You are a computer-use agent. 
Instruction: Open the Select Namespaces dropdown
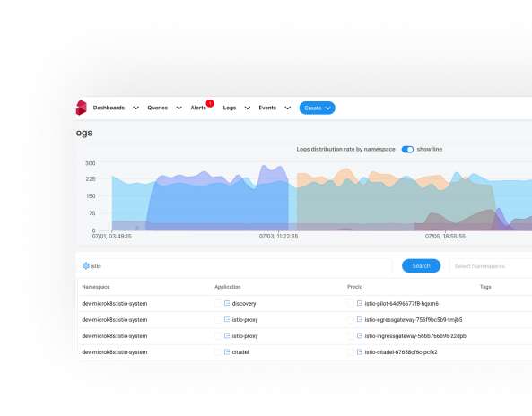click(x=491, y=266)
